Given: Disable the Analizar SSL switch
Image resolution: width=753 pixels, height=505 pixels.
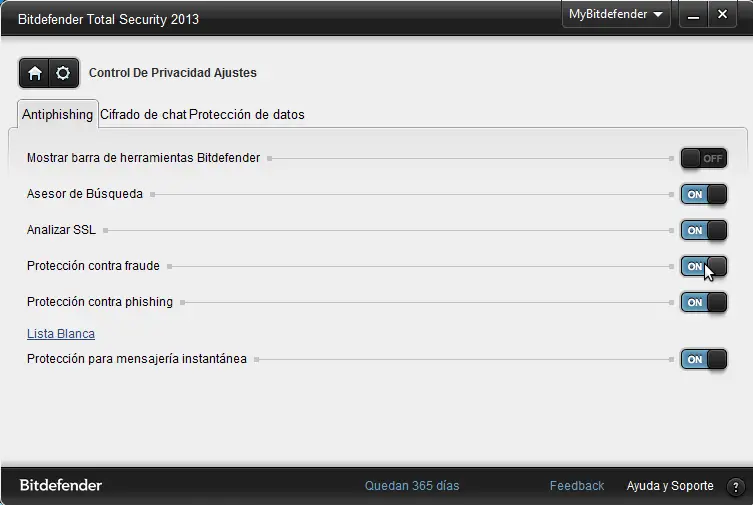Looking at the screenshot, I should pos(704,230).
